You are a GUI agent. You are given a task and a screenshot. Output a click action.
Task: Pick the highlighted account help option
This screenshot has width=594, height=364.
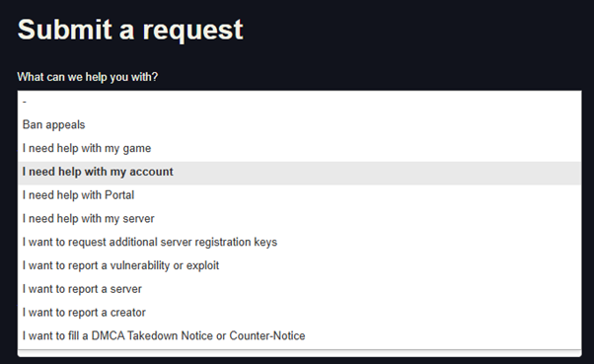299,172
